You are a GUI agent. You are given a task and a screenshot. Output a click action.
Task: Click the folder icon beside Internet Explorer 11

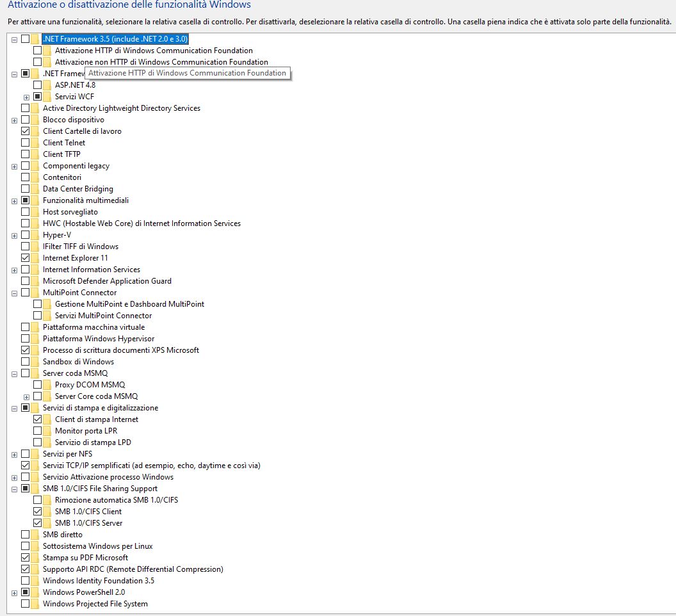(x=35, y=258)
